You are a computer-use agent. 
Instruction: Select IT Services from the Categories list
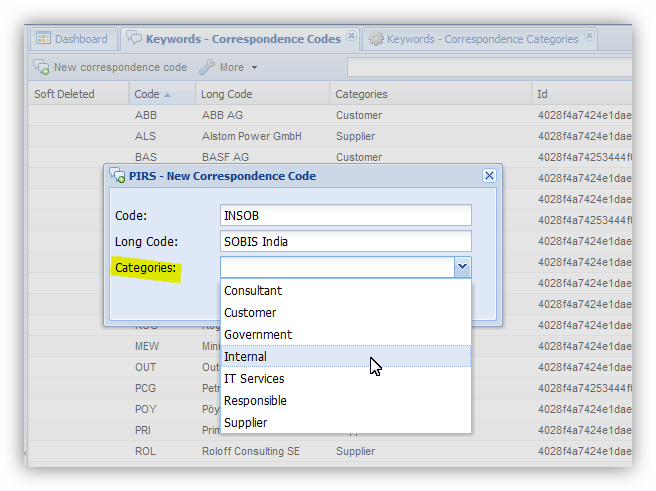click(346, 378)
